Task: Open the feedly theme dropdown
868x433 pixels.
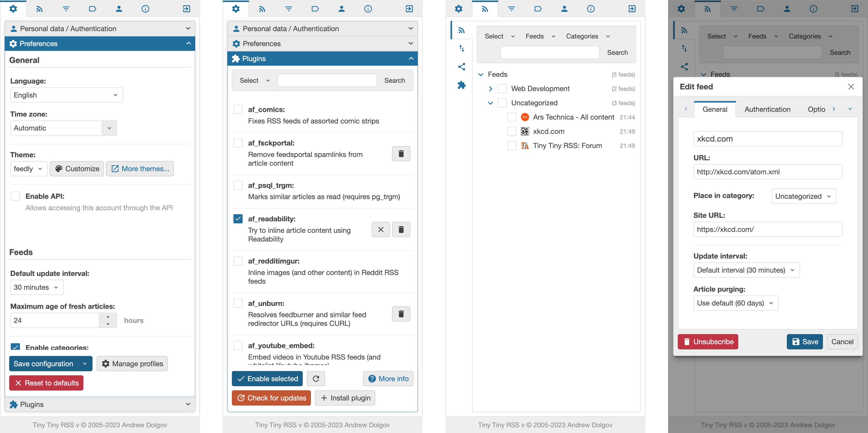Action: (x=29, y=169)
